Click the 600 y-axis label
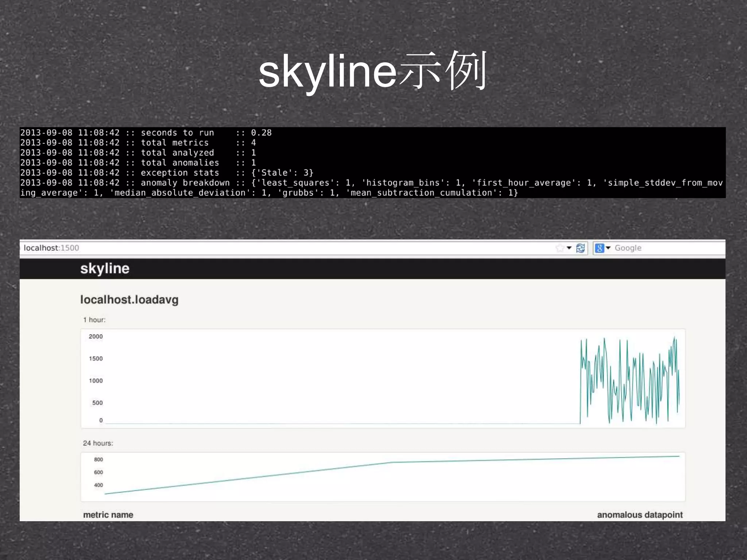747x560 pixels. click(98, 472)
